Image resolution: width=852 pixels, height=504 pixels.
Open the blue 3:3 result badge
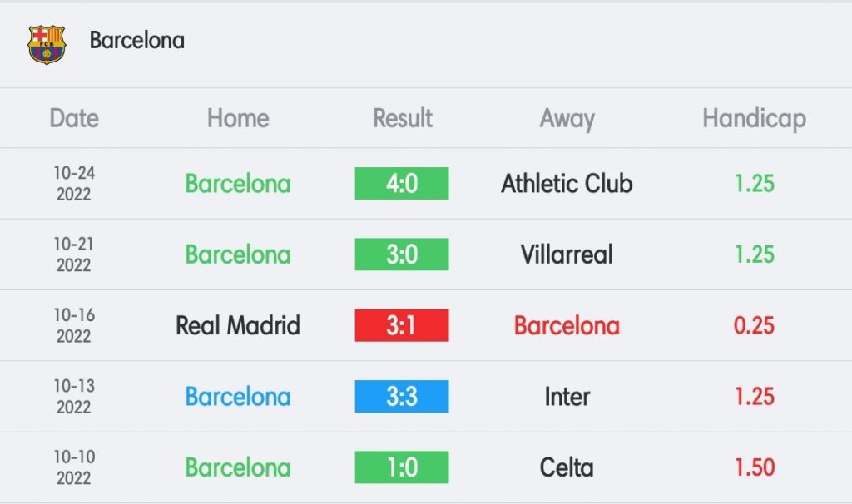[402, 397]
